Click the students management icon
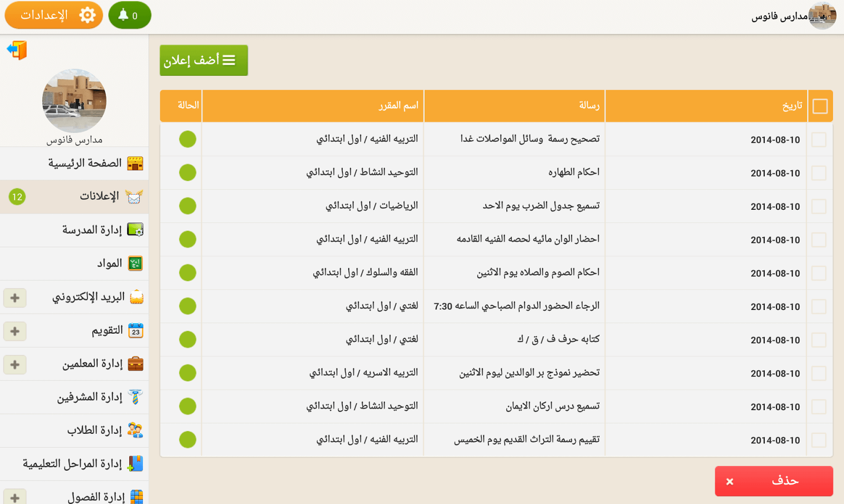Viewport: 844px width, 504px height. 135,430
